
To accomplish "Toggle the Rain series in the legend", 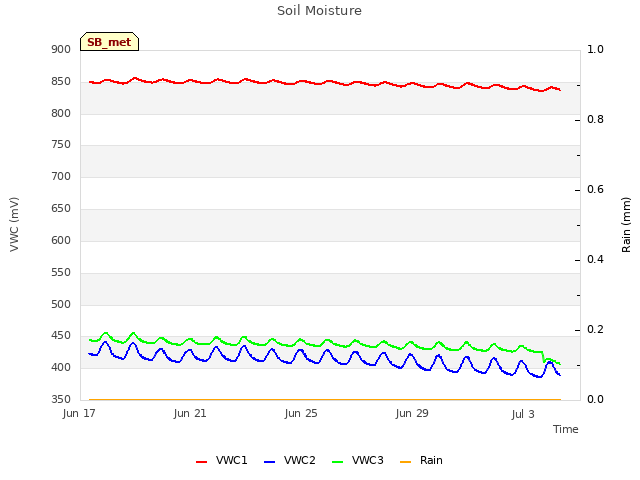I will coord(421,460).
